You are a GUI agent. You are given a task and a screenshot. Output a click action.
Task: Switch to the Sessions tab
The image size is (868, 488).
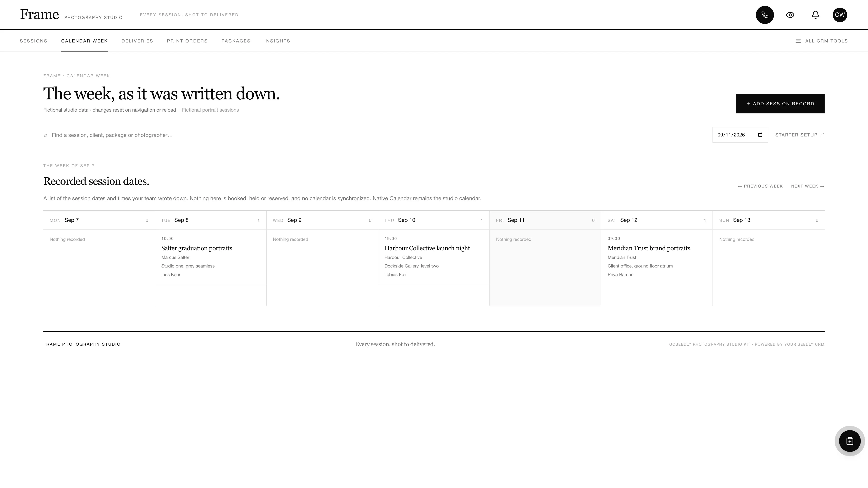[34, 41]
